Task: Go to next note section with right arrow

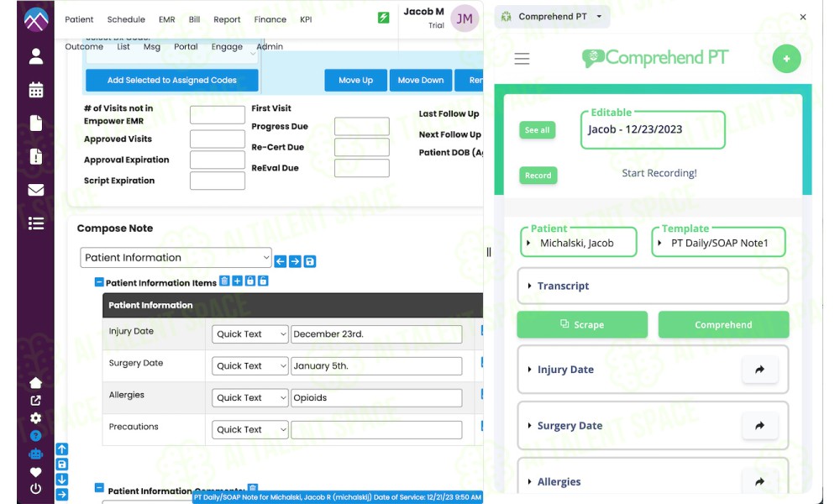Action: [295, 261]
